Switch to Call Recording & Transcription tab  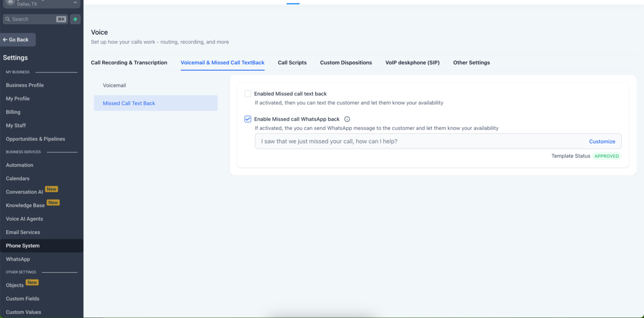(x=129, y=62)
